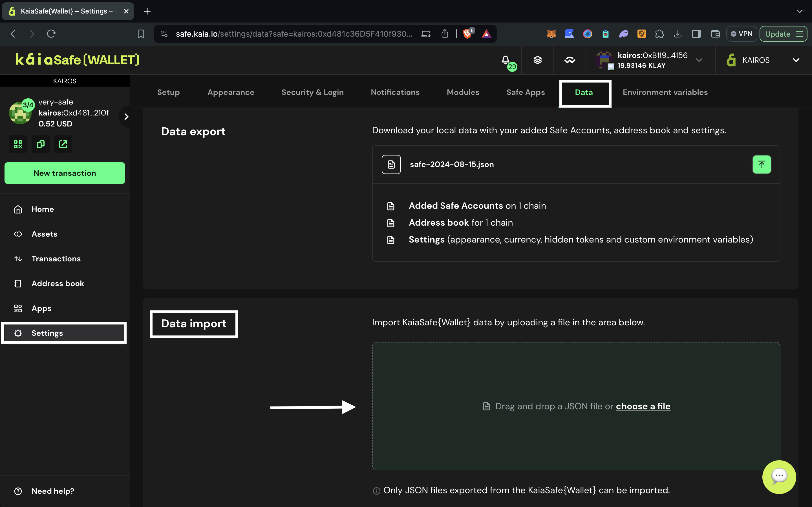This screenshot has width=812, height=507.
Task: Open the notifications bell icon
Action: 505,60
